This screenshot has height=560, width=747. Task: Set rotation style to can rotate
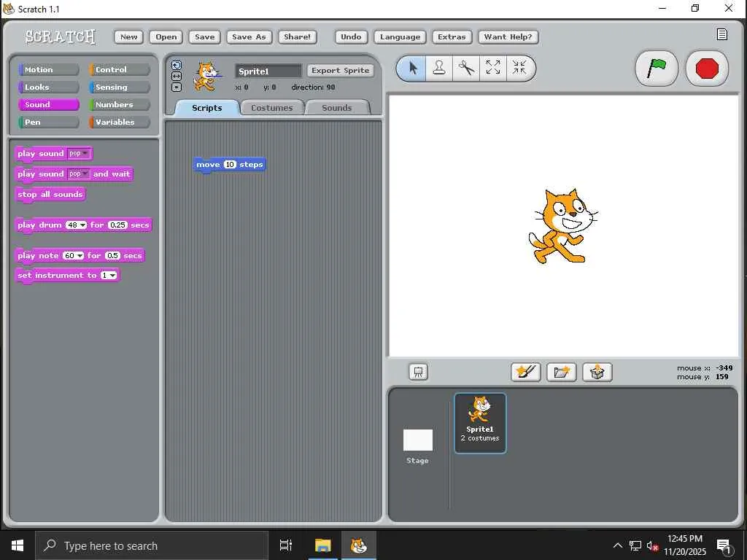(x=177, y=65)
